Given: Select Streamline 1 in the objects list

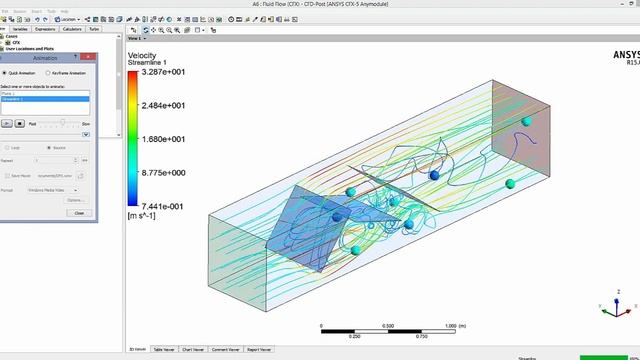Looking at the screenshot, I should [x=45, y=99].
